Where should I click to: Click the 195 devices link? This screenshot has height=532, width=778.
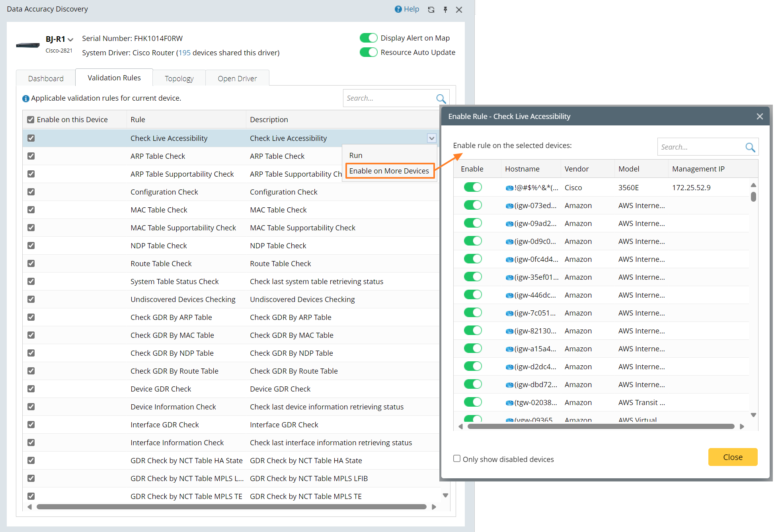click(x=184, y=53)
